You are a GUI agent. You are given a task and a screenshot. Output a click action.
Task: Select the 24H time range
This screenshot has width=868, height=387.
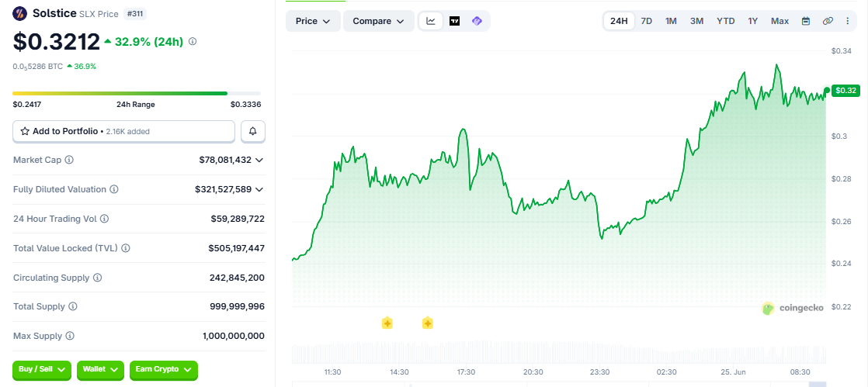coord(619,21)
